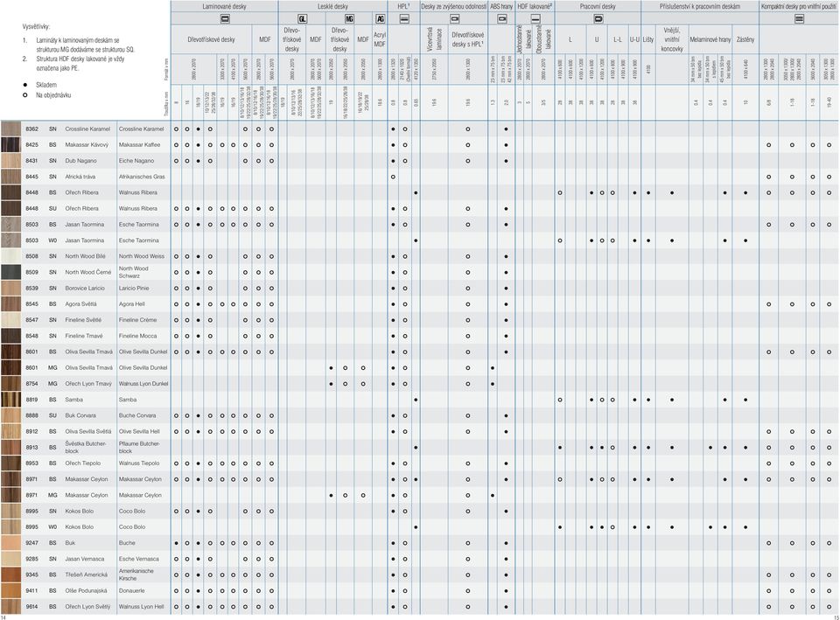Click the Donauerle name
This screenshot has width=840, height=620.
click(x=132, y=590)
